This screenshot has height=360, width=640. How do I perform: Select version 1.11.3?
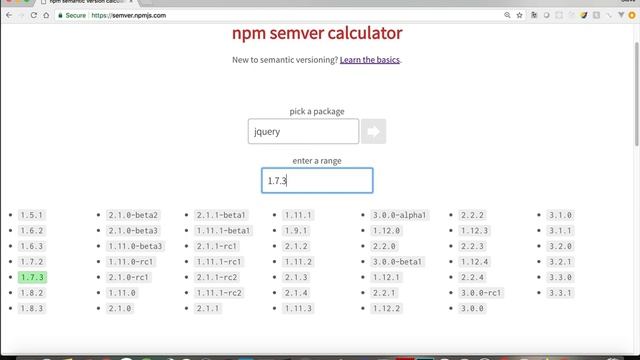click(x=298, y=308)
